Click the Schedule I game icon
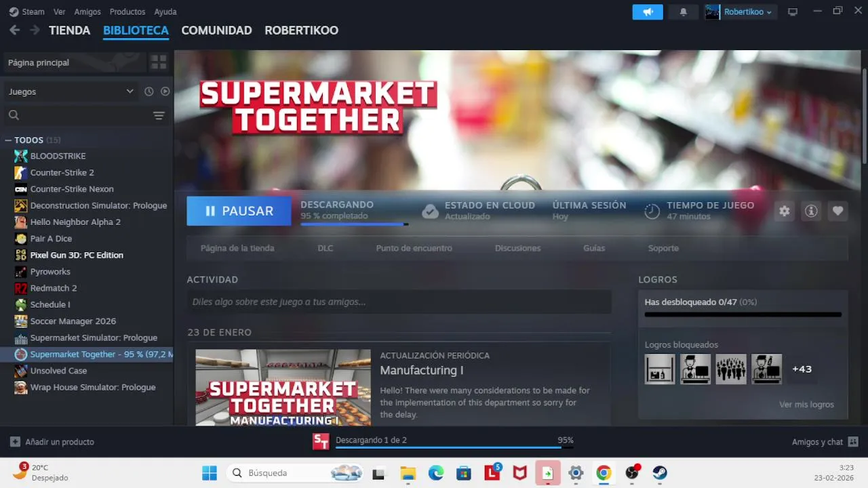Image resolution: width=868 pixels, height=488 pixels. [x=21, y=304]
